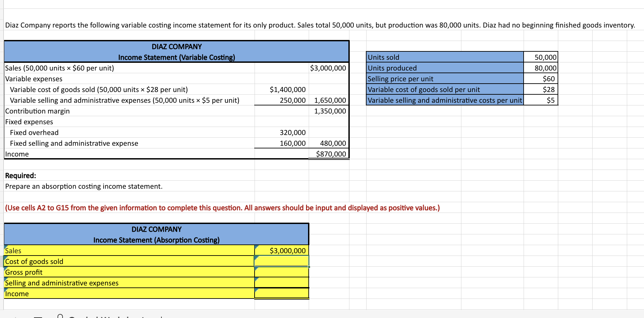Select the Income Statement (Absorption Costing) title

(x=156, y=240)
